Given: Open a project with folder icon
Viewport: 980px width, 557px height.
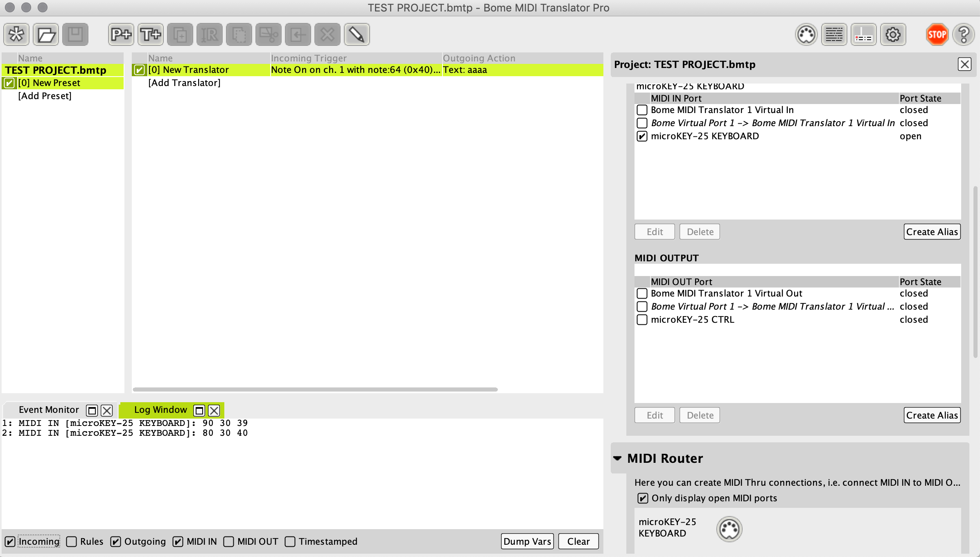Looking at the screenshot, I should click(x=46, y=34).
